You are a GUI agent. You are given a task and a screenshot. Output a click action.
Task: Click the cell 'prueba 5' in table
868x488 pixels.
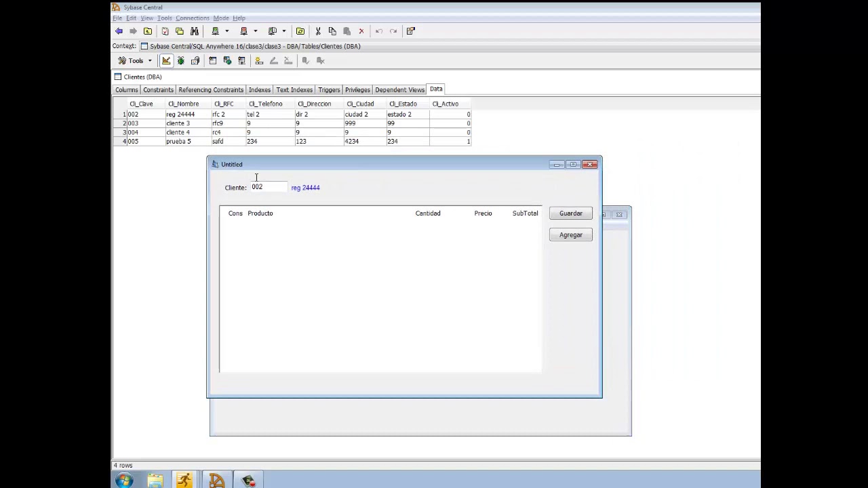pos(187,142)
